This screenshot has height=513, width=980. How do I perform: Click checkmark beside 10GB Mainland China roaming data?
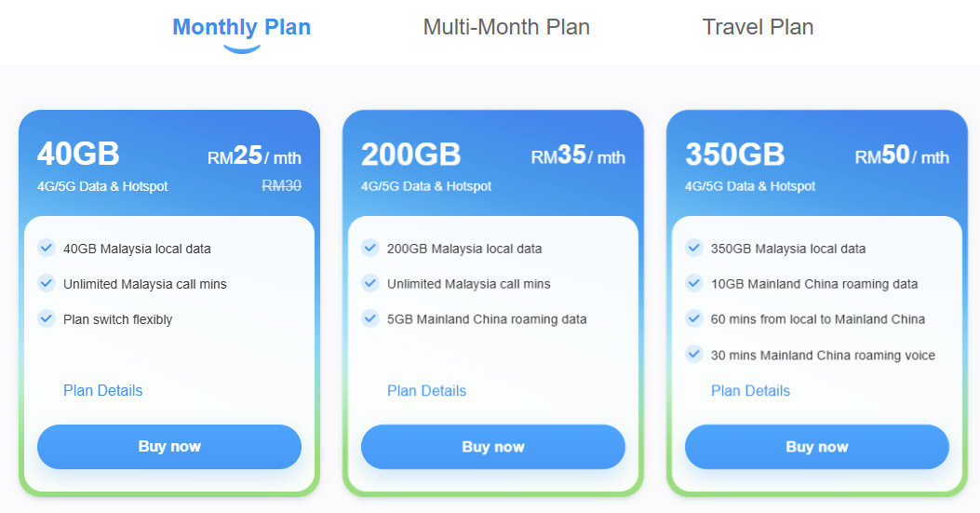693,283
